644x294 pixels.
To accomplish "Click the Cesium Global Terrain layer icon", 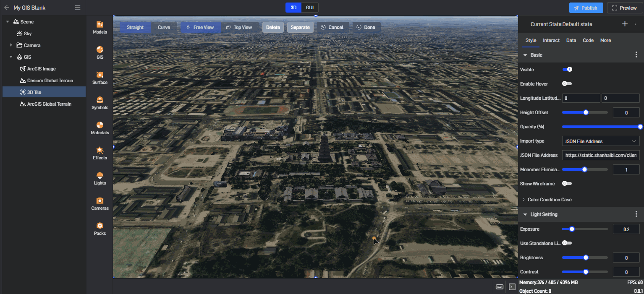I will [23, 81].
